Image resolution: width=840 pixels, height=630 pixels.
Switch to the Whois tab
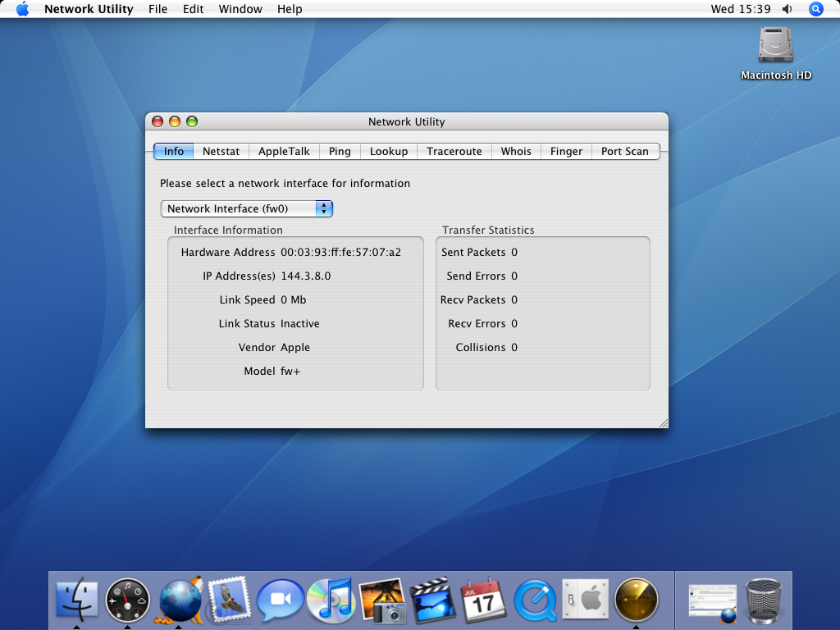[x=516, y=152]
